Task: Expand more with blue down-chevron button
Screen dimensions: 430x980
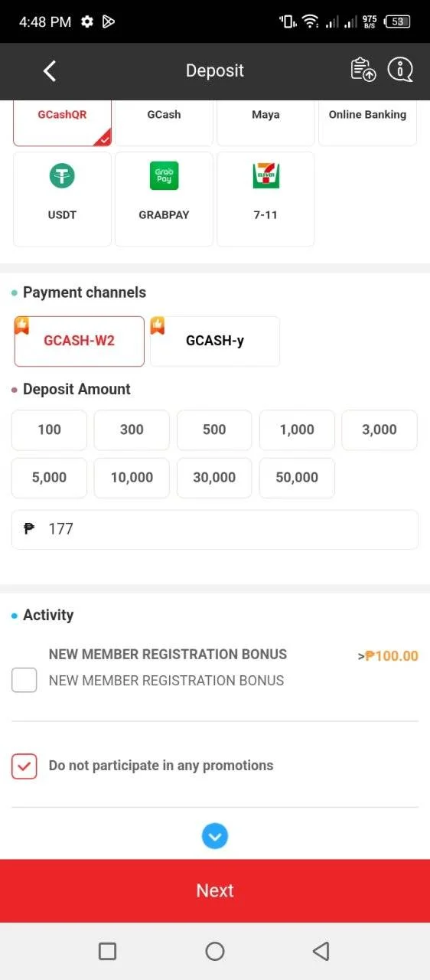Action: tap(215, 836)
